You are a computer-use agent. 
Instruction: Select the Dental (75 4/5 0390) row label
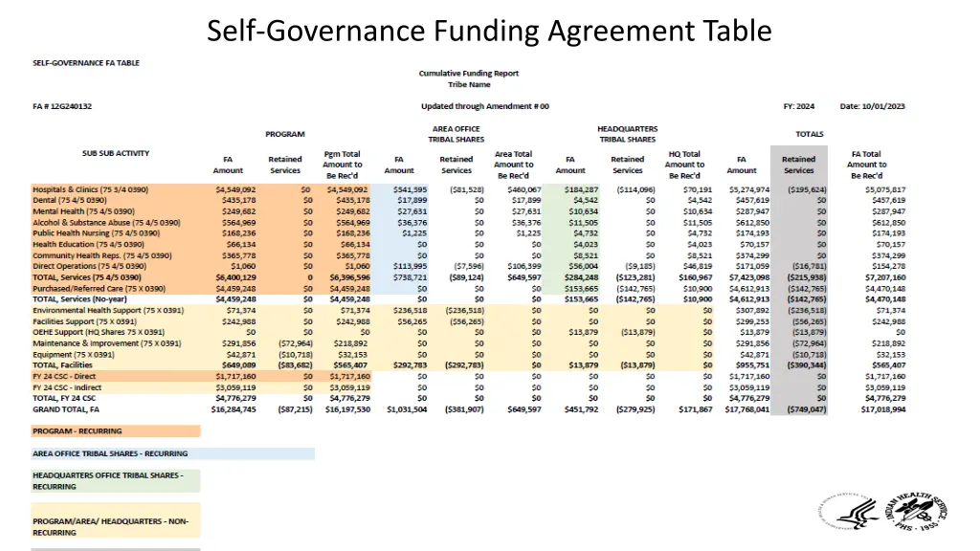click(x=69, y=201)
